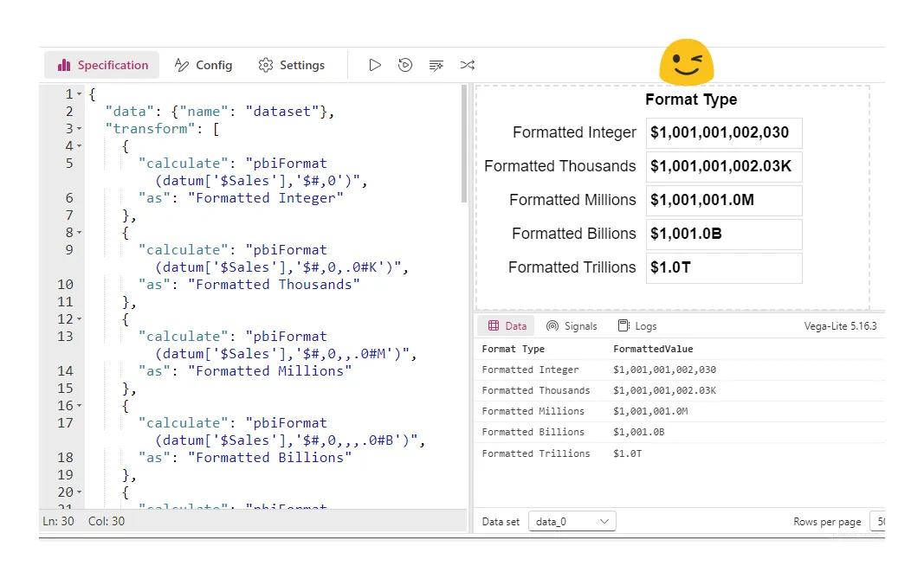The width and height of the screenshot is (924, 585).
Task: Select the Data pane tab
Action: pos(507,326)
